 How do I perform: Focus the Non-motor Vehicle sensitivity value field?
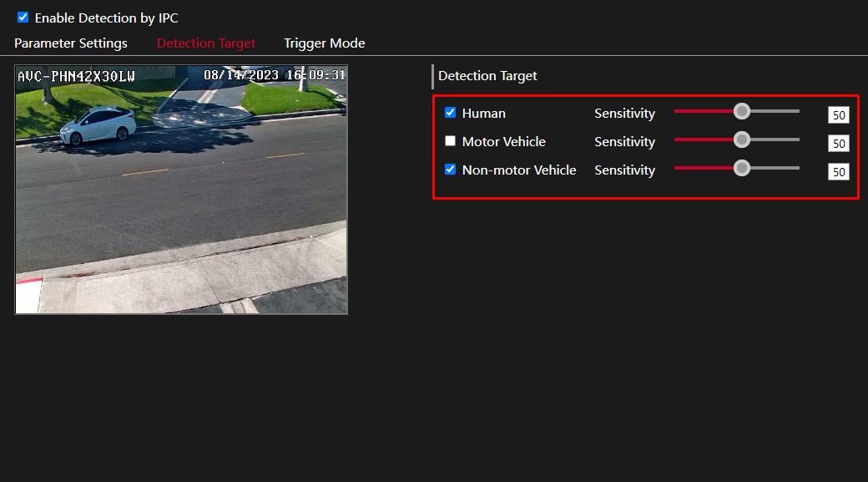[x=839, y=171]
